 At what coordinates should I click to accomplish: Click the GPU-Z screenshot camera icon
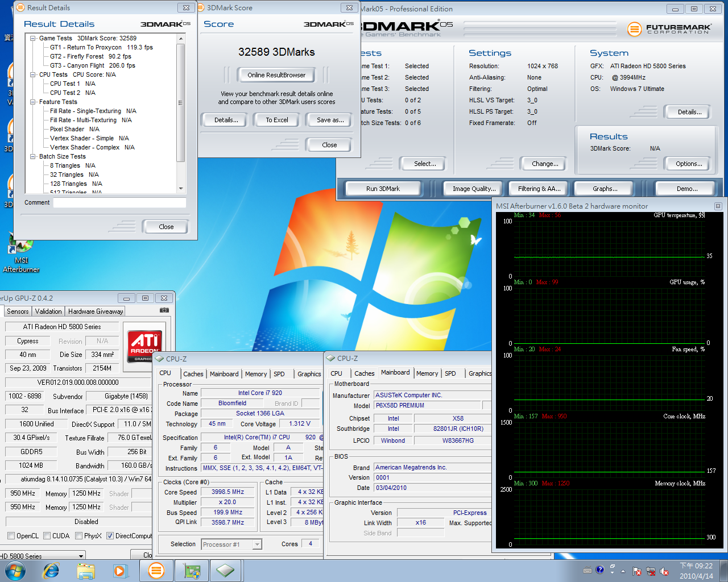pyautogui.click(x=164, y=310)
